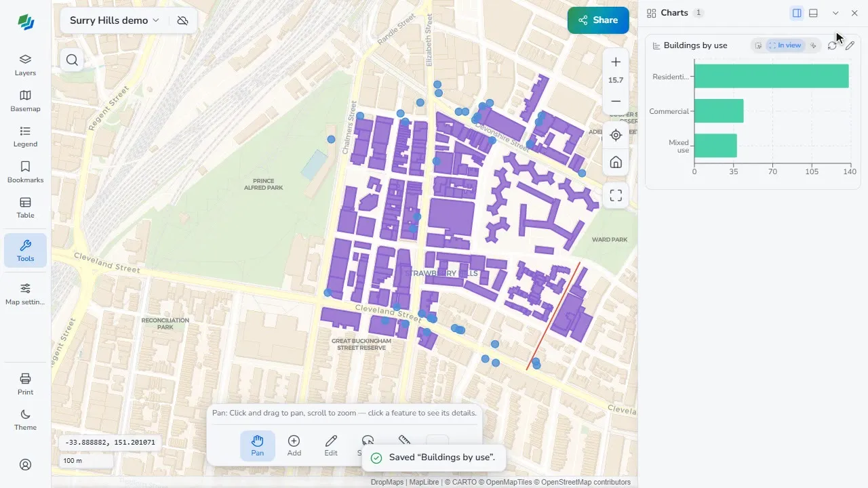This screenshot has height=488, width=868.
Task: Click the cloud sync off icon
Action: 182,20
